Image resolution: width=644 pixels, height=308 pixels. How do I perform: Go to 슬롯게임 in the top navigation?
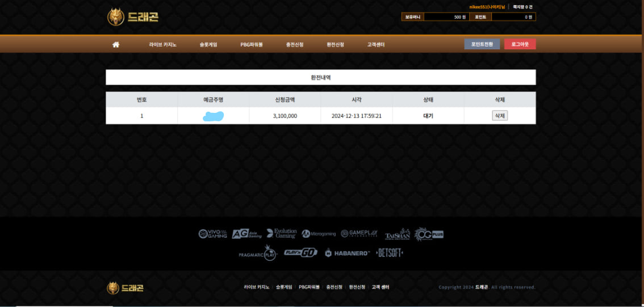coord(208,45)
